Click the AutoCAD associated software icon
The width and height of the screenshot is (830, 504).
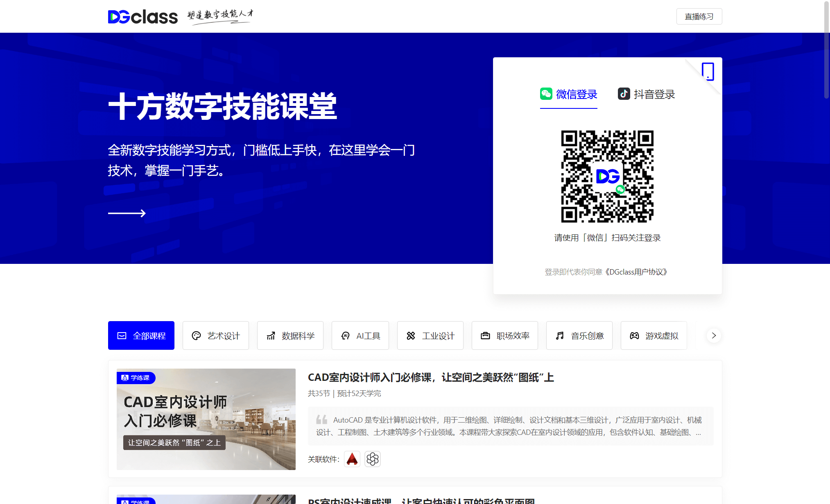[352, 459]
